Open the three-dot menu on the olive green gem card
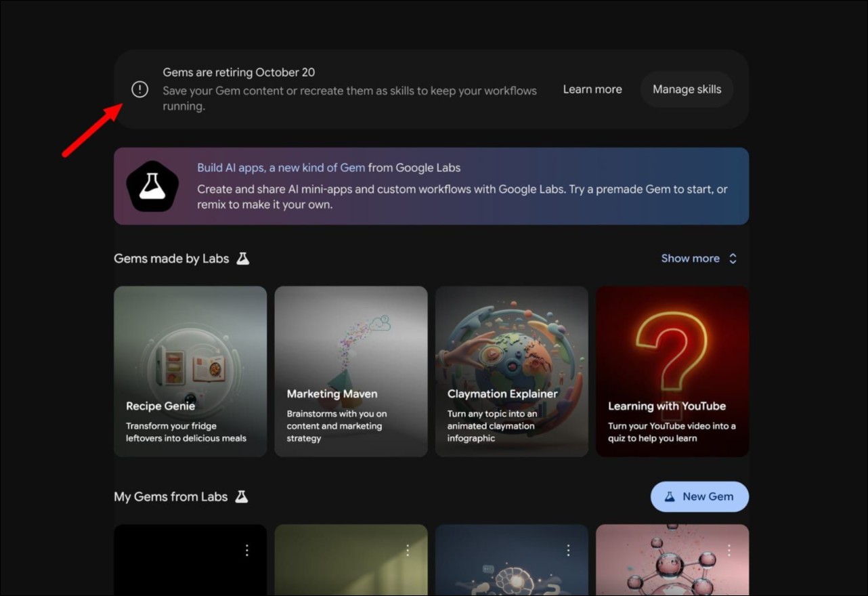The width and height of the screenshot is (868, 596). [x=408, y=550]
